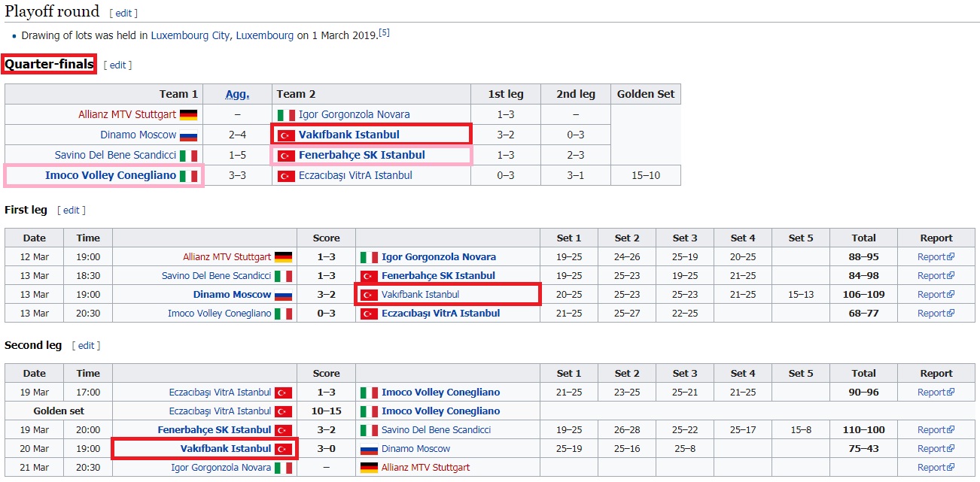Image resolution: width=980 pixels, height=482 pixels.
Task: Open Savino Del Bene Scandicci in First leg table
Action: point(216,276)
